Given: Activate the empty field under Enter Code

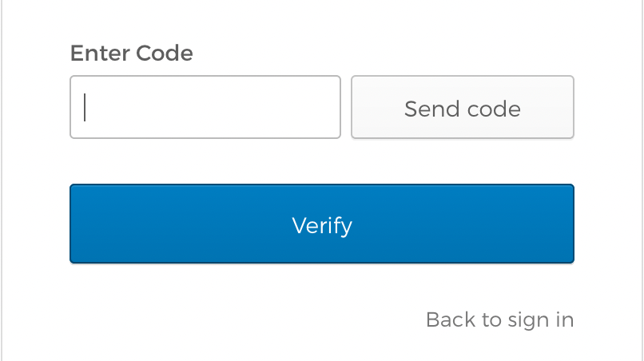Looking at the screenshot, I should coord(205,107).
